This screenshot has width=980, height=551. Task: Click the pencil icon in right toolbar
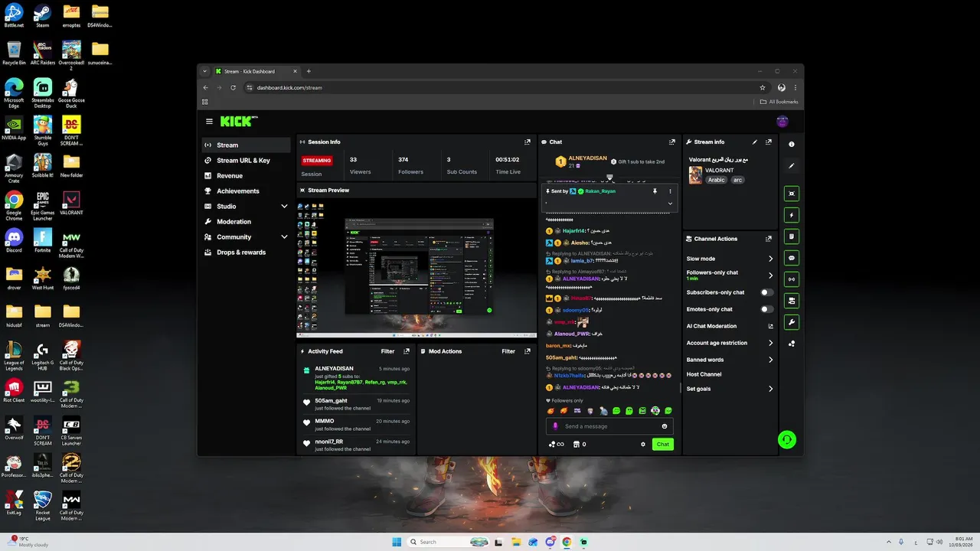click(792, 165)
